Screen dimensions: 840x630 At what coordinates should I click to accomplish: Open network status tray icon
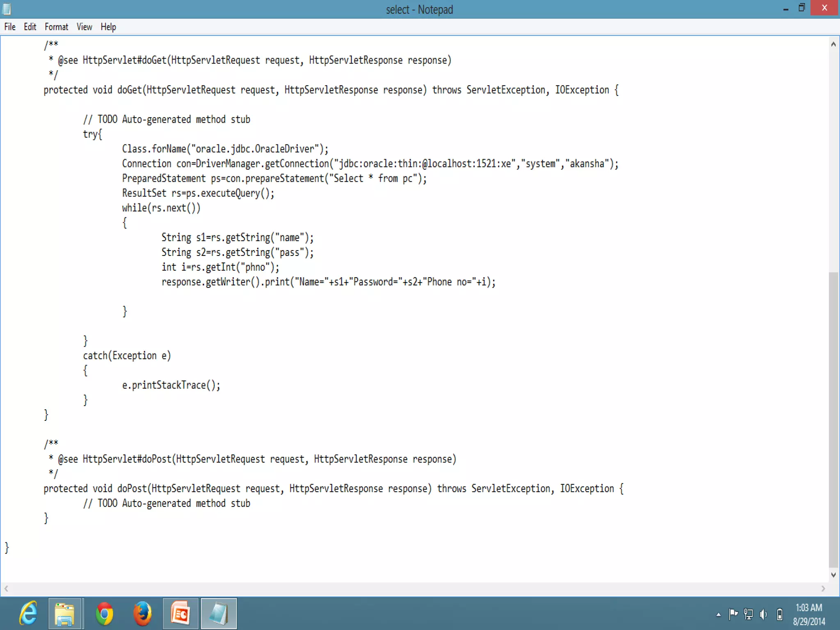tap(749, 614)
